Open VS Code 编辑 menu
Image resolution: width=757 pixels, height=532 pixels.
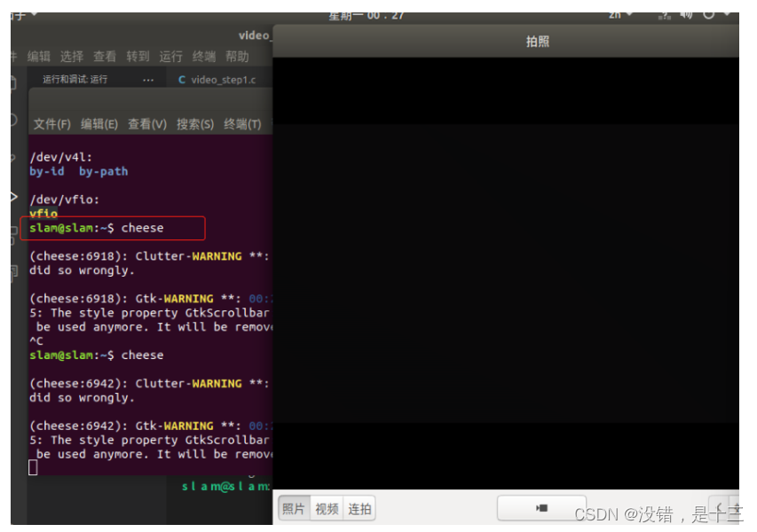(39, 57)
